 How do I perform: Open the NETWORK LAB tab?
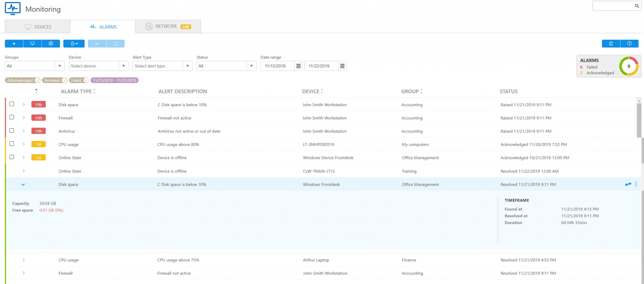pos(168,26)
